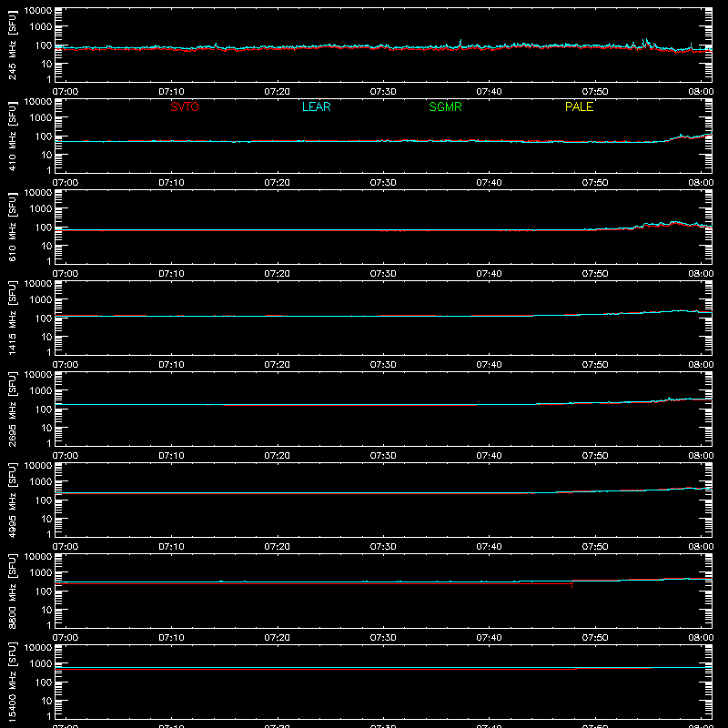This screenshot has height=728, width=728.
Task: Click the green SGMR legend label
Action: [x=445, y=106]
